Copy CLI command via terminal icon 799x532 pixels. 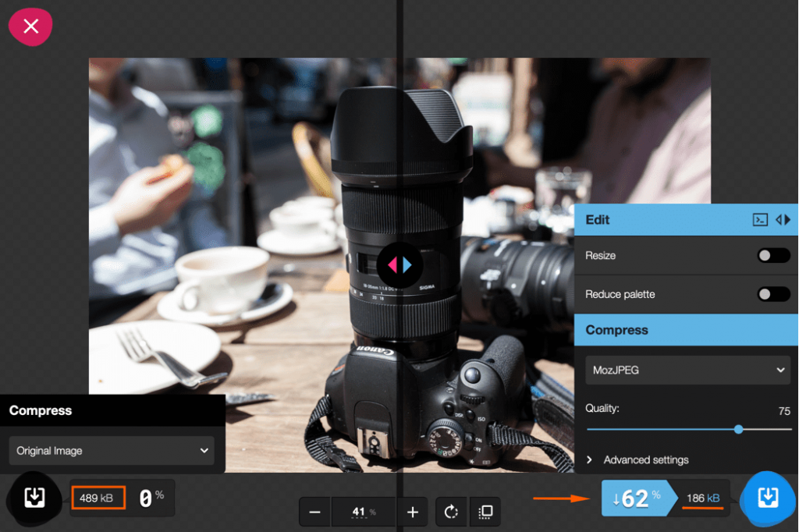pos(759,220)
